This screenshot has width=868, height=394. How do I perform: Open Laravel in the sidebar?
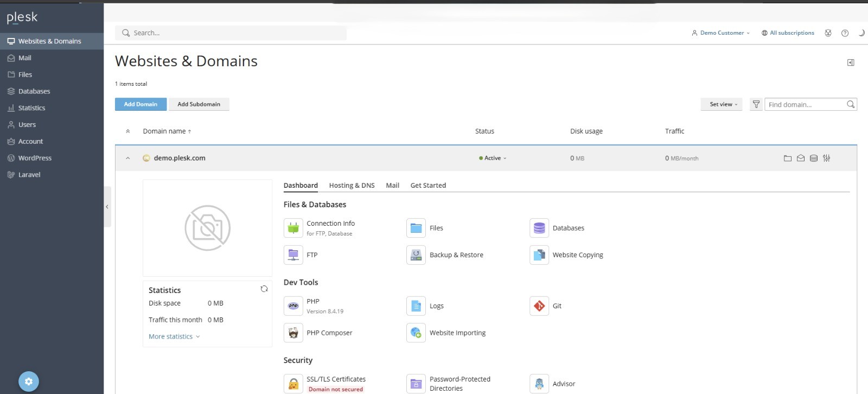click(52, 175)
